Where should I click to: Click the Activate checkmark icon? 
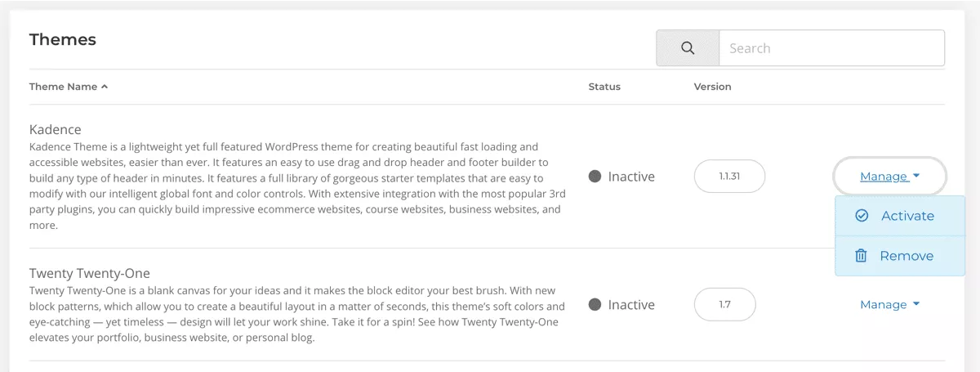click(x=862, y=216)
